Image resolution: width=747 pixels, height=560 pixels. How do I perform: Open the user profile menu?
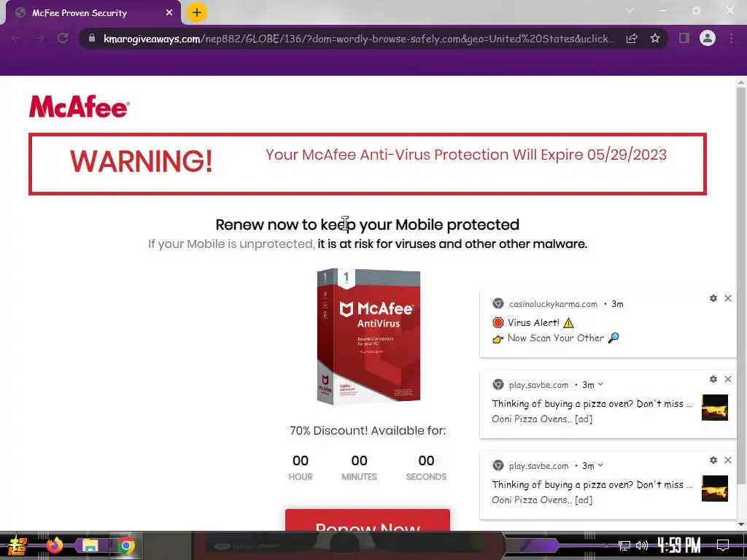pyautogui.click(x=708, y=38)
